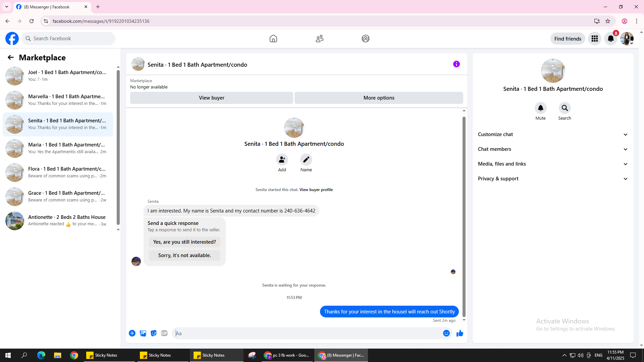Open the Windows Start menu

(x=8, y=355)
